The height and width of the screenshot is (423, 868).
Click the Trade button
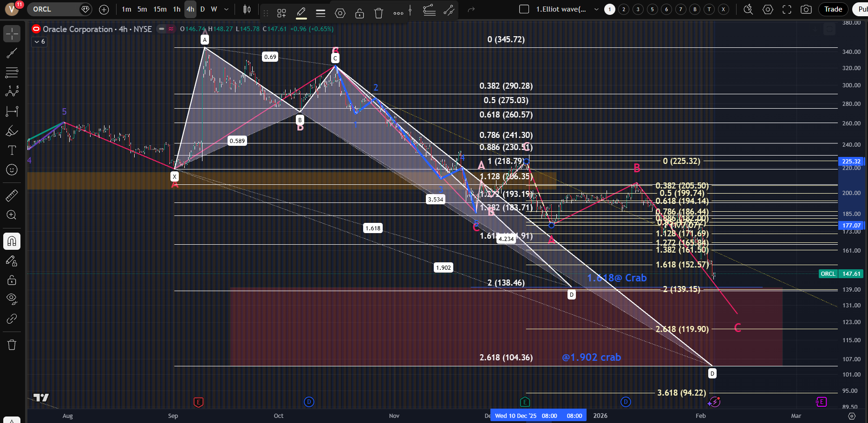pos(833,9)
